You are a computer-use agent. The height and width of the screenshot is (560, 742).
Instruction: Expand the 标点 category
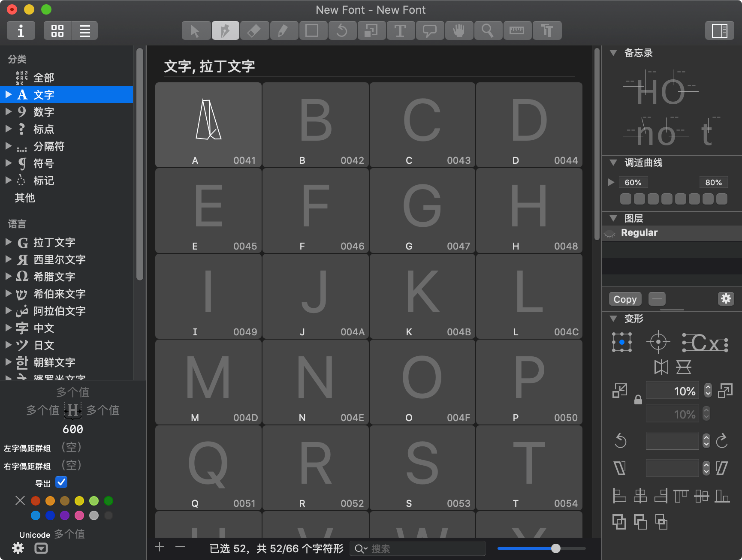9,129
